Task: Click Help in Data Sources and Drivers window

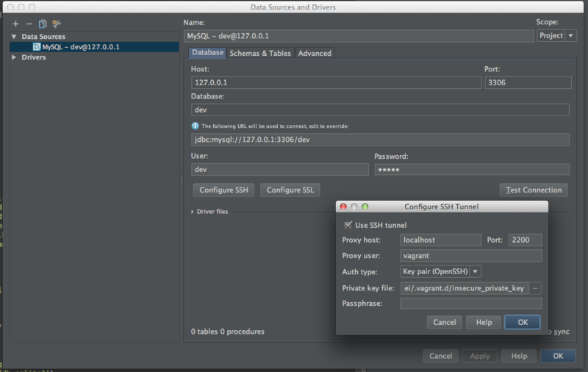Action: [519, 356]
